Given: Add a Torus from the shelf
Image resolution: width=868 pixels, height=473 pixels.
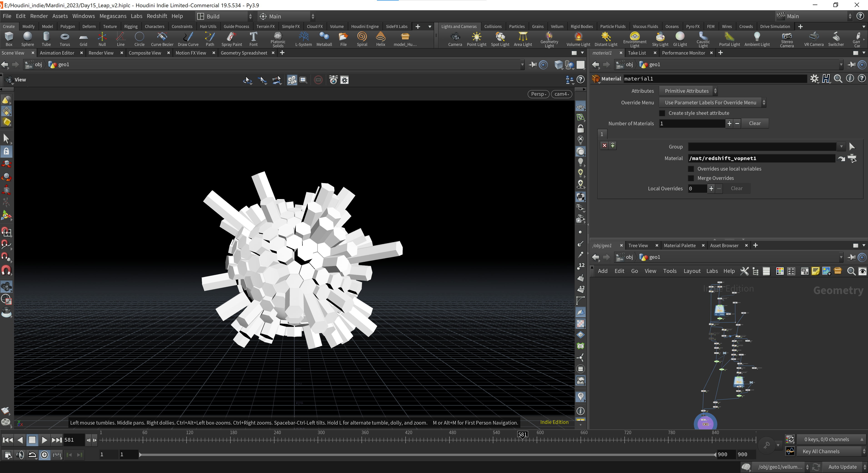Looking at the screenshot, I should pyautogui.click(x=65, y=39).
